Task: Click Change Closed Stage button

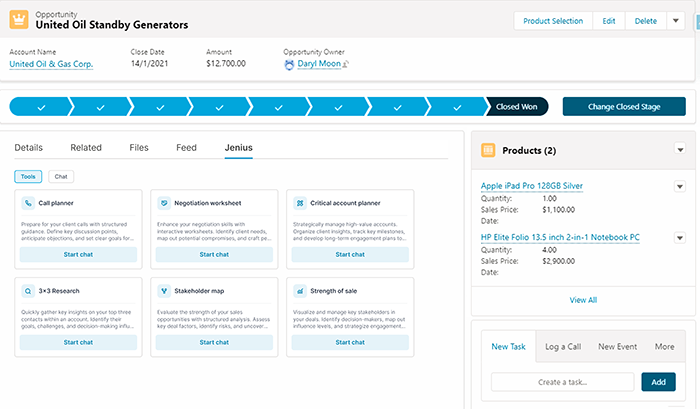Action: point(624,107)
